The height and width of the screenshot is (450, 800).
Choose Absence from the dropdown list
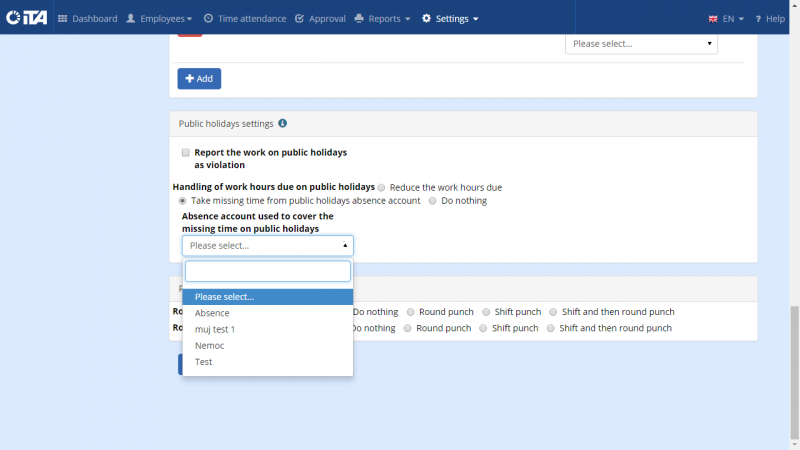pyautogui.click(x=267, y=313)
